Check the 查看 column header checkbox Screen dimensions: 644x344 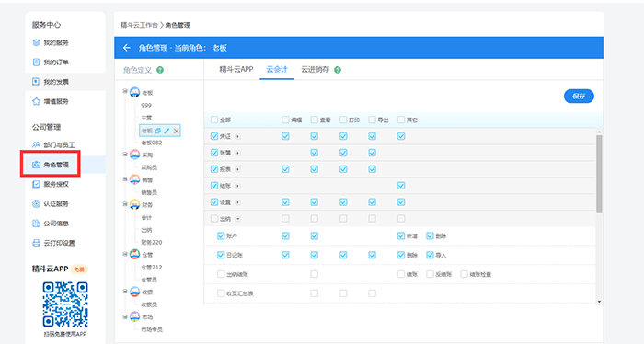(x=315, y=120)
